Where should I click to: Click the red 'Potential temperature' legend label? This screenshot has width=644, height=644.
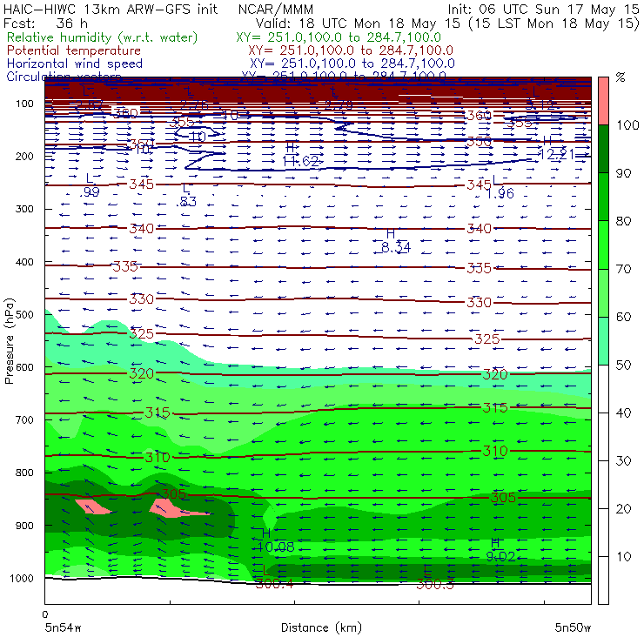pos(73,50)
